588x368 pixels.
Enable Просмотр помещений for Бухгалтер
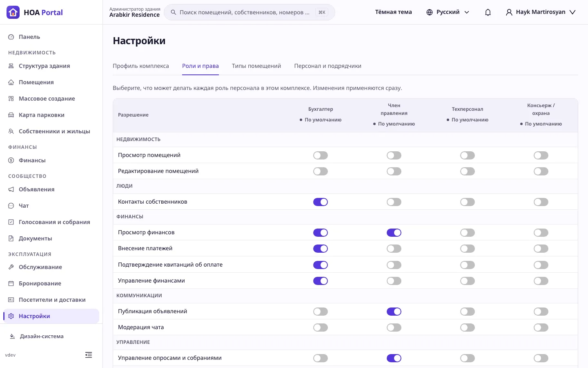pos(321,155)
